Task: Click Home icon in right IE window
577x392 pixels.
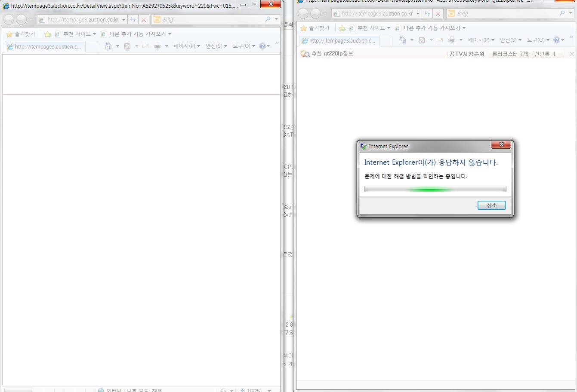Action: tap(403, 40)
